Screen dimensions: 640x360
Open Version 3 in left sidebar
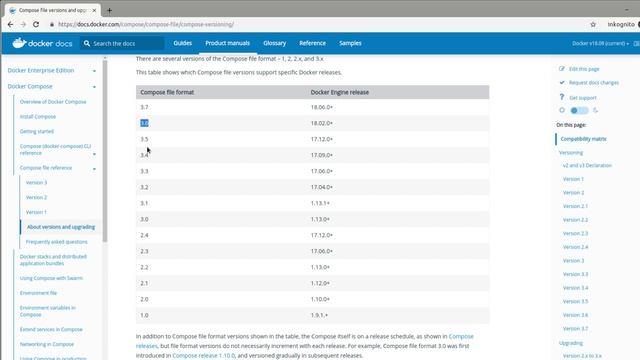point(36,182)
